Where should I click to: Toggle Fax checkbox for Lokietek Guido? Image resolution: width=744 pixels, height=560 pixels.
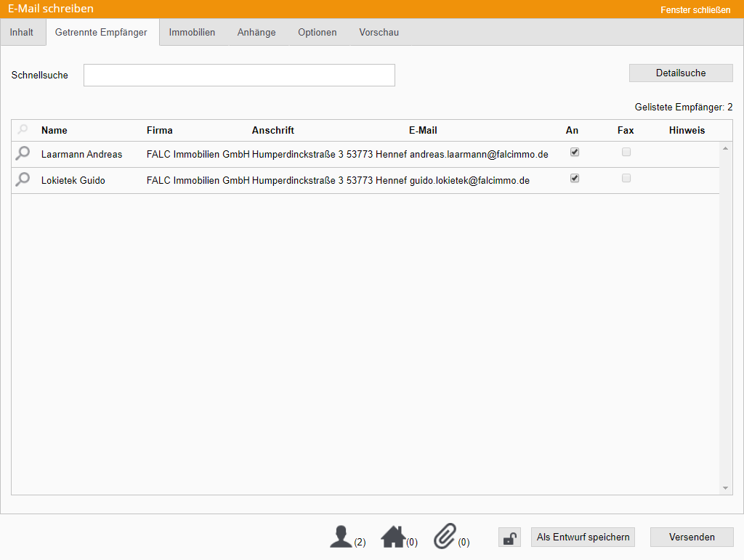click(x=626, y=178)
